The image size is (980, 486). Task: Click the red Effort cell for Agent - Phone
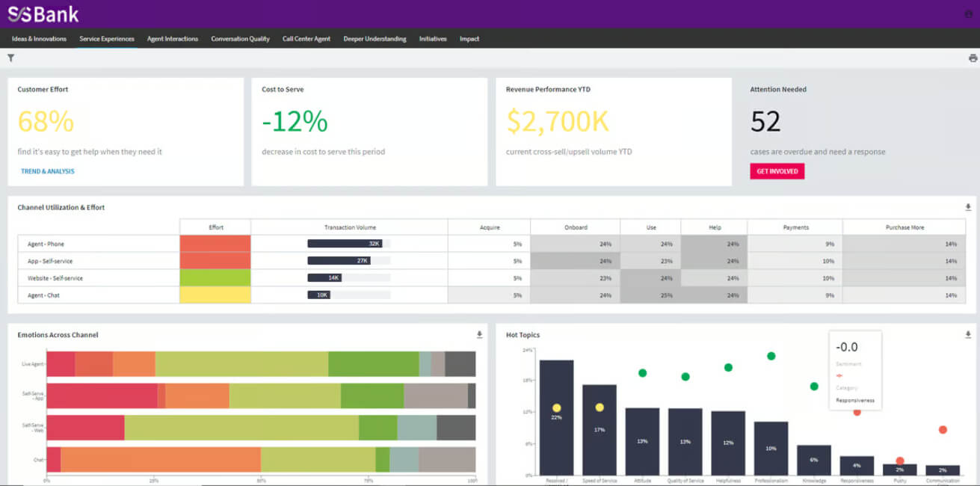(215, 244)
